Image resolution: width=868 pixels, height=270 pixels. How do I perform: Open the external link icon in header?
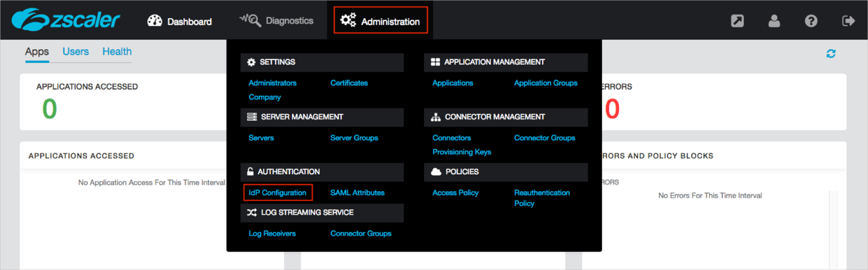pyautogui.click(x=737, y=21)
